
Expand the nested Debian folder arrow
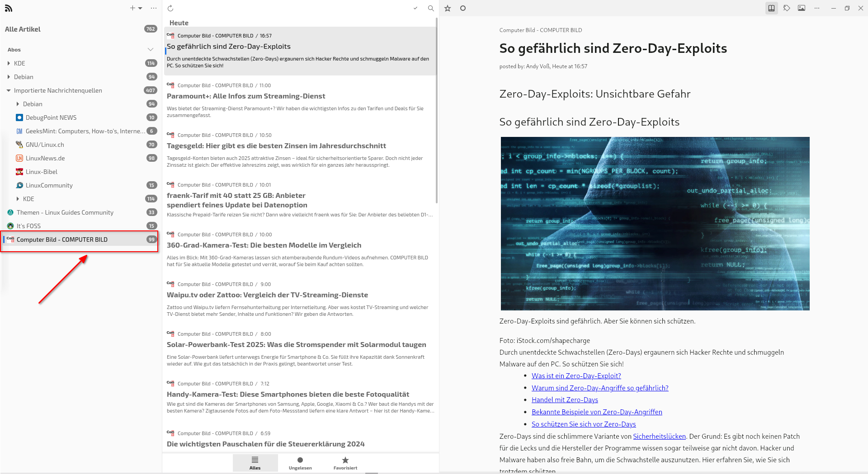pyautogui.click(x=18, y=104)
